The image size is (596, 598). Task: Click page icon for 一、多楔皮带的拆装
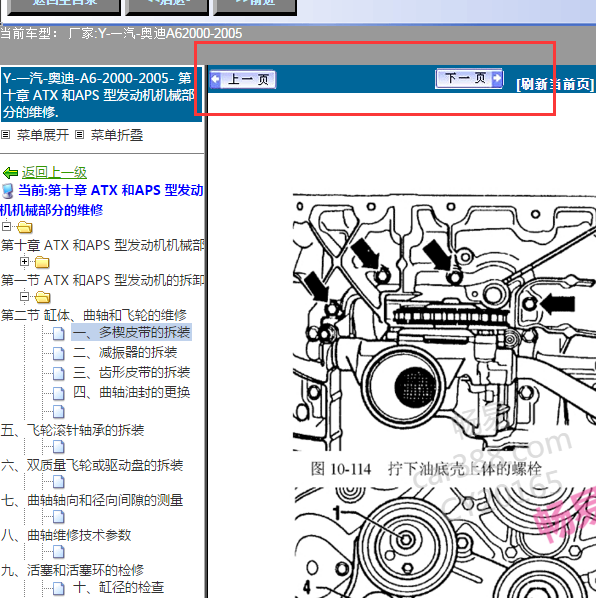point(59,333)
